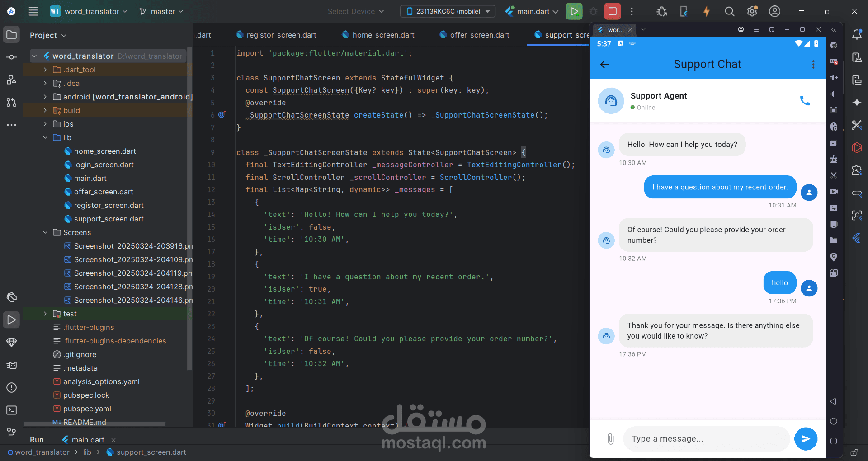Switch to home_screen.dart editor tab
This screenshot has height=461, width=868.
click(x=378, y=35)
